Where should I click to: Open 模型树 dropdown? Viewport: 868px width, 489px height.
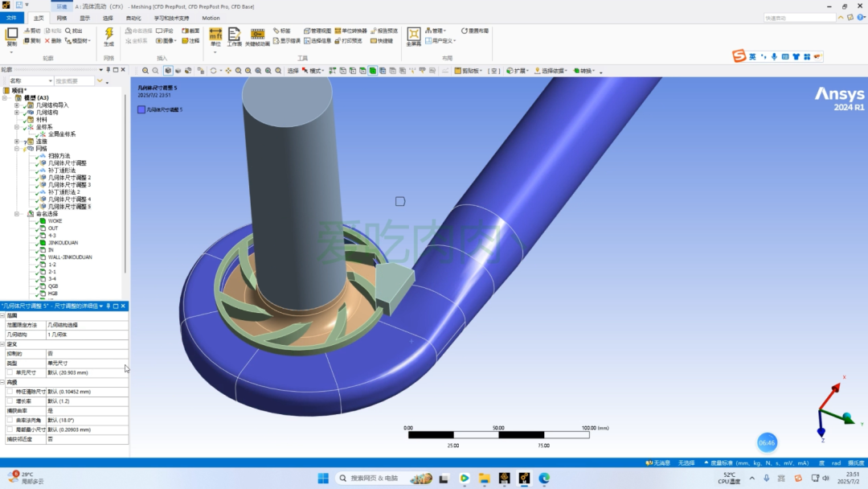point(77,41)
